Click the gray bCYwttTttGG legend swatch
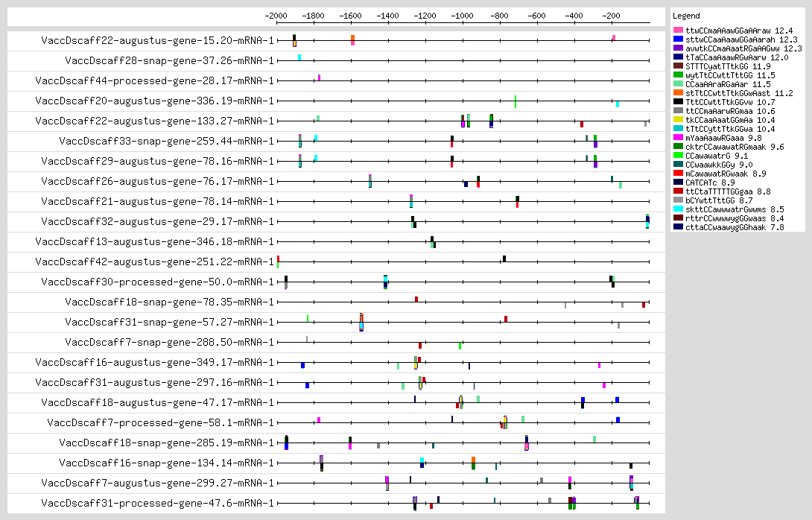Viewport: 812px width, 520px height. [677, 200]
